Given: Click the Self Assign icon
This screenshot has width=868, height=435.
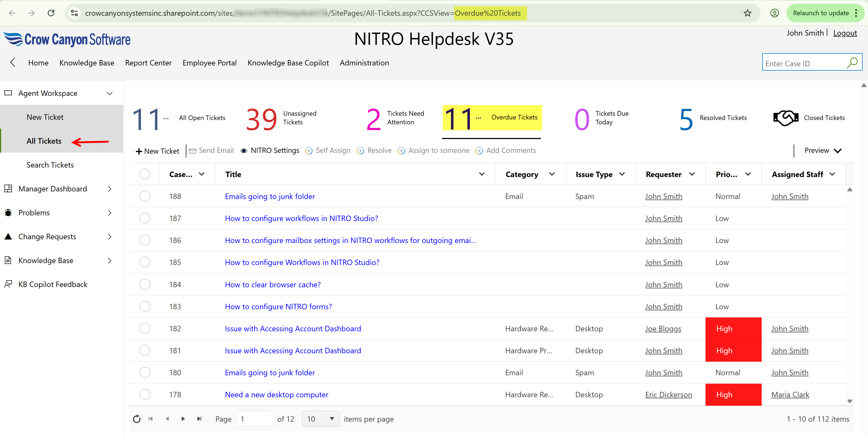Looking at the screenshot, I should (x=308, y=151).
